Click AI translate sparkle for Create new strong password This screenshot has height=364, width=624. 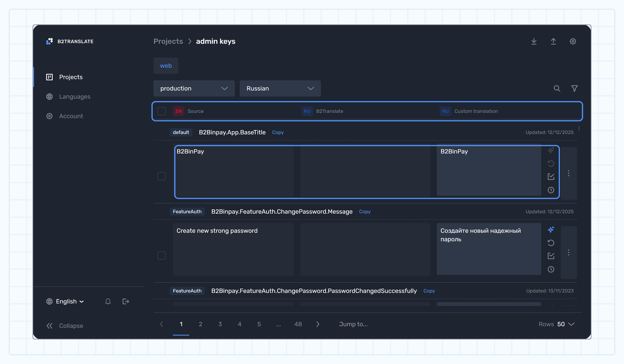(x=551, y=230)
